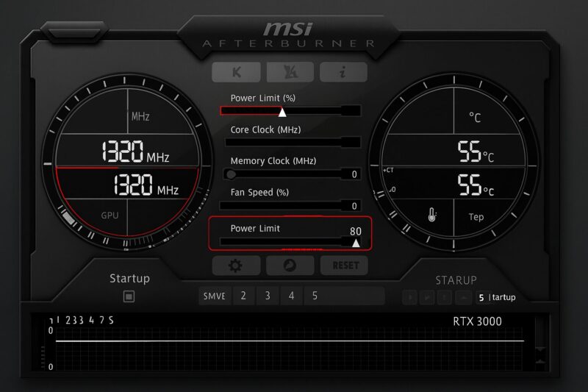Click the RESET button

344,266
